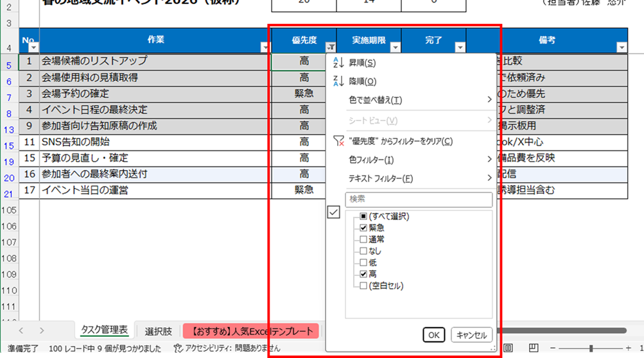Select 緊急 priority cell in row 3

click(x=299, y=94)
